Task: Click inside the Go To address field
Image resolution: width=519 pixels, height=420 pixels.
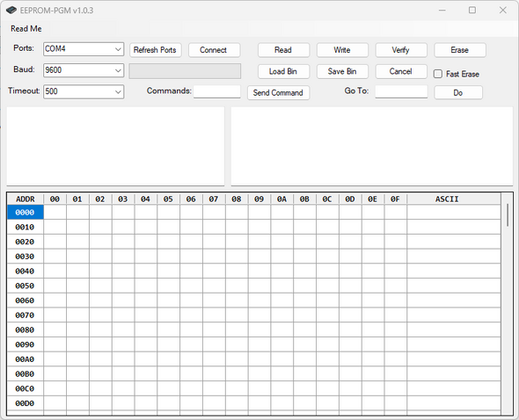Action: 401,91
